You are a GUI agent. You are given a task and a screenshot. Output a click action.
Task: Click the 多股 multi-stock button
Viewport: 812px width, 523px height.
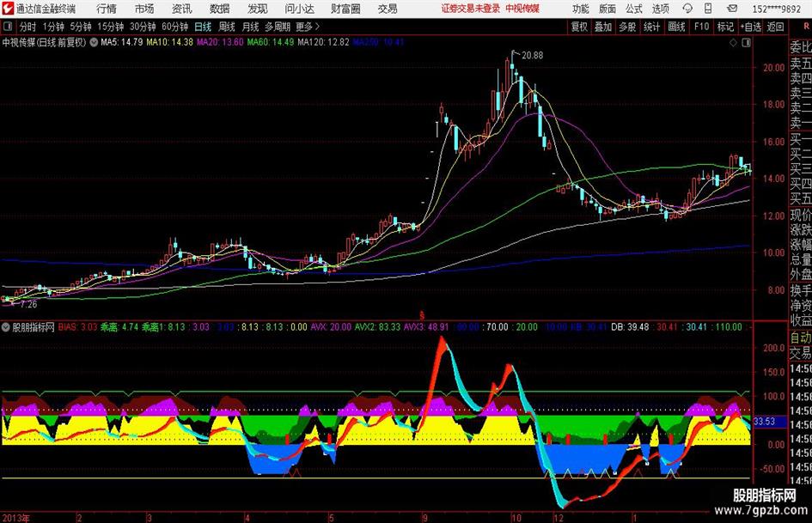tap(627, 27)
